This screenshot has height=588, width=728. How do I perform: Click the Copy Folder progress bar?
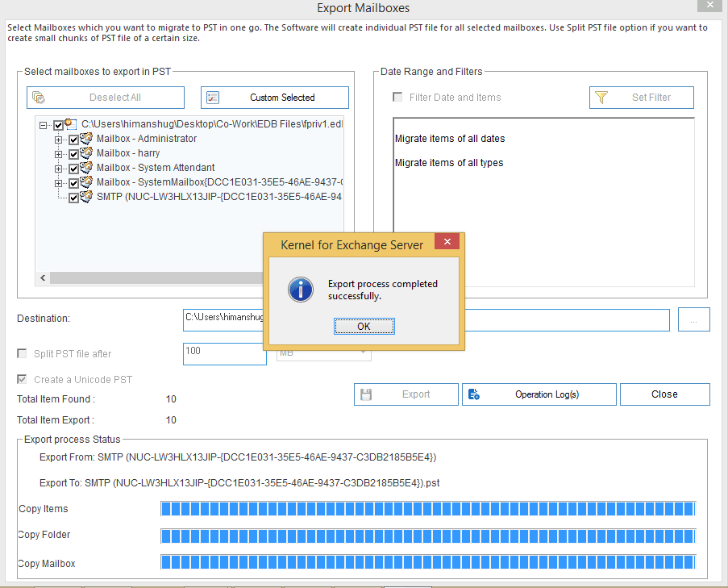(428, 536)
